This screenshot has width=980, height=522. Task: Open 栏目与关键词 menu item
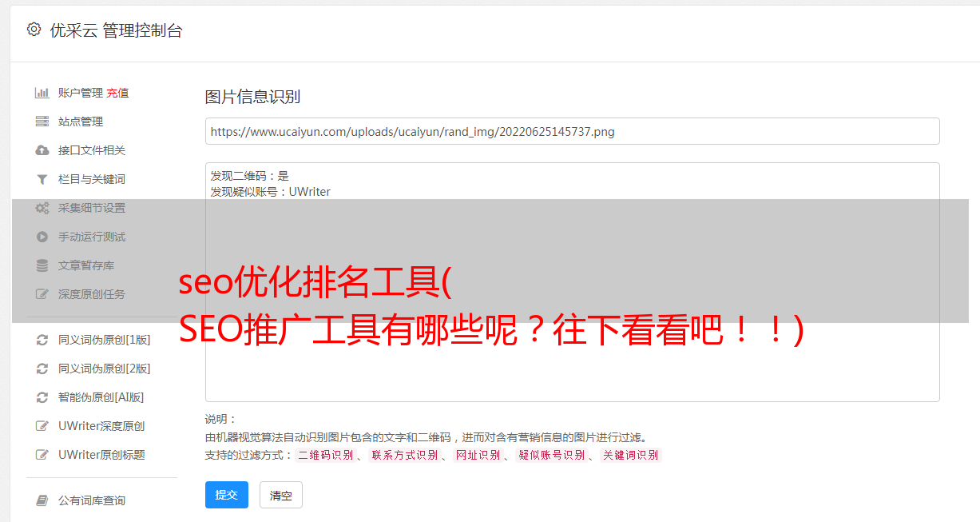92,179
